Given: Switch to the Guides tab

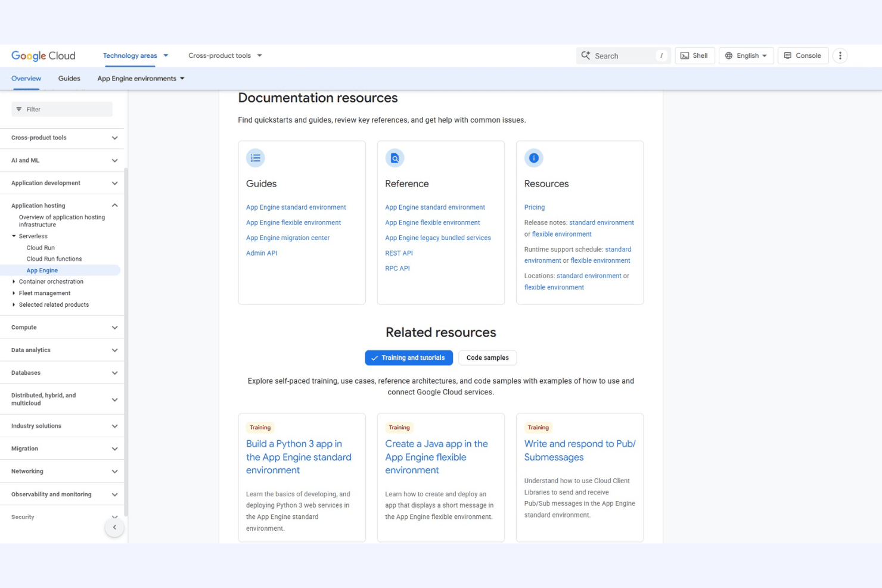Looking at the screenshot, I should click(69, 79).
